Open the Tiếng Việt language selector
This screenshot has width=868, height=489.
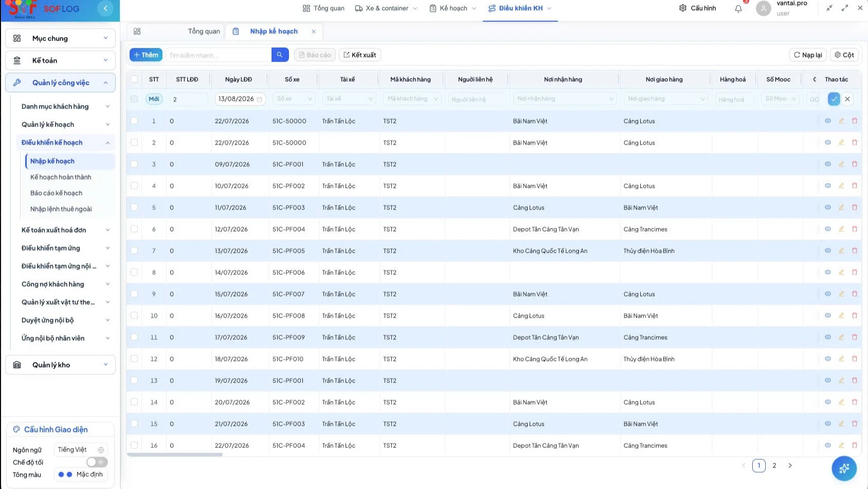(81, 450)
